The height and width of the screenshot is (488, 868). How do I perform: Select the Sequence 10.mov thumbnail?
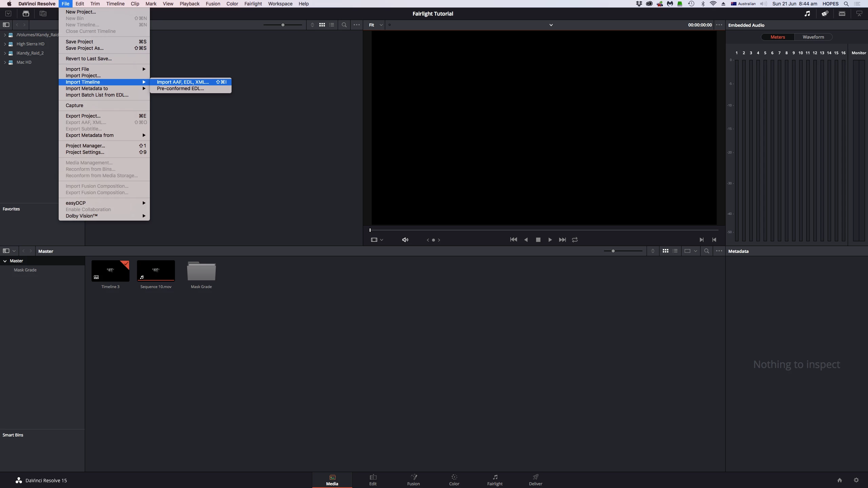pos(156,271)
